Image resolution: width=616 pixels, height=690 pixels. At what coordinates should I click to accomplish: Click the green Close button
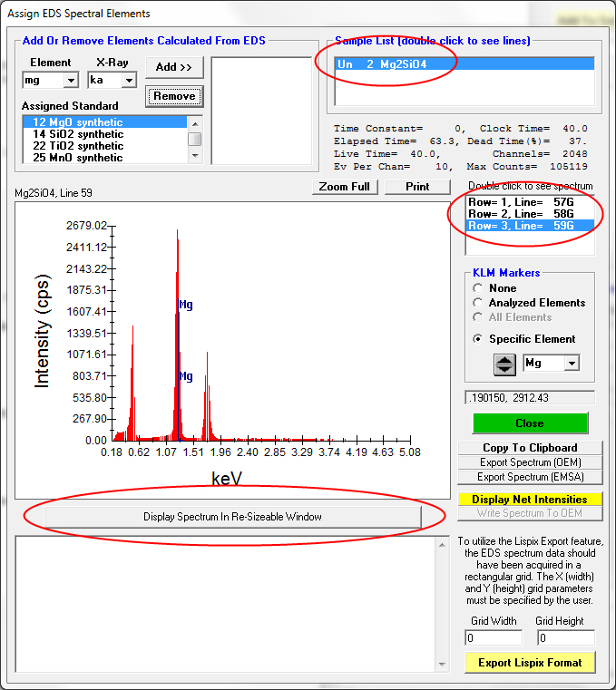pos(530,423)
